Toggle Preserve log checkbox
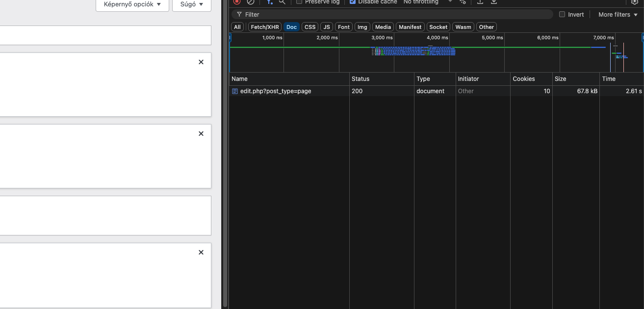 click(x=299, y=2)
